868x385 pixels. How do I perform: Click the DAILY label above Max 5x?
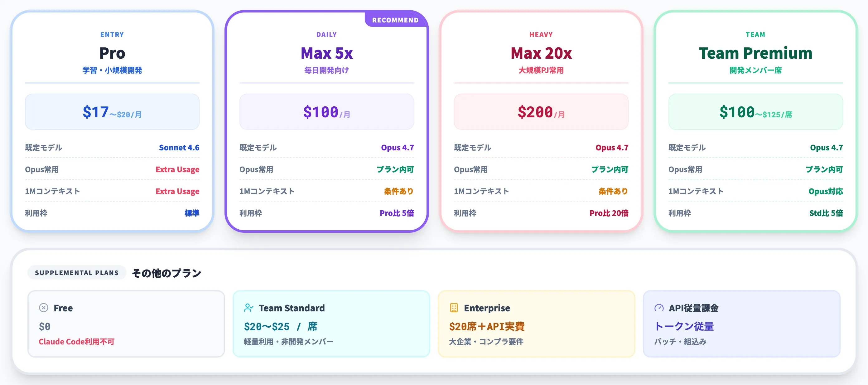click(326, 34)
